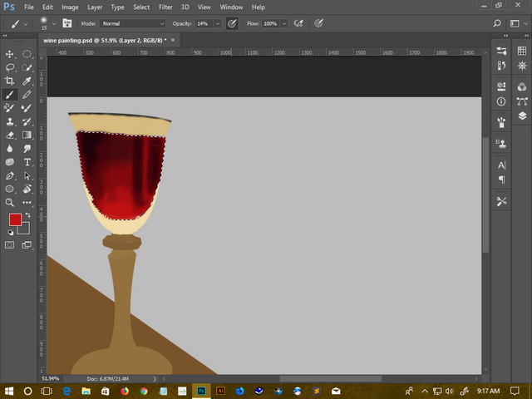Choose the Type tool
Viewport: 532px width, 399px height.
27,162
